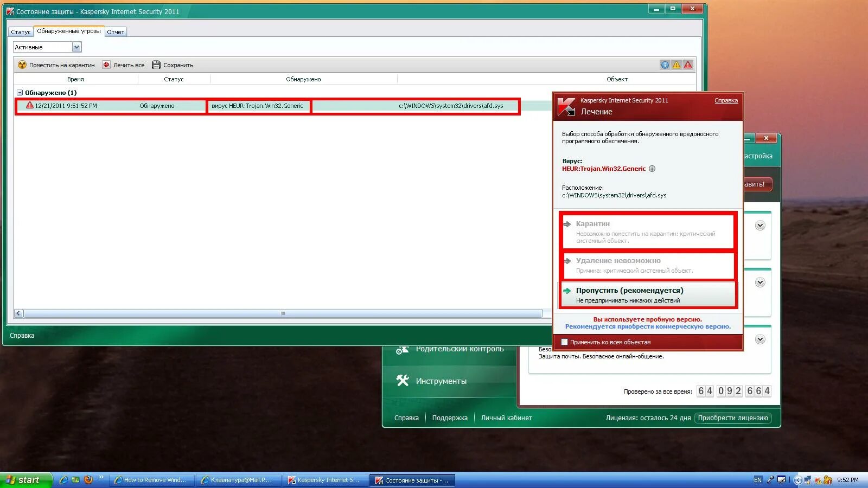Click the Kaspersky icon in window title bar

tap(10, 11)
